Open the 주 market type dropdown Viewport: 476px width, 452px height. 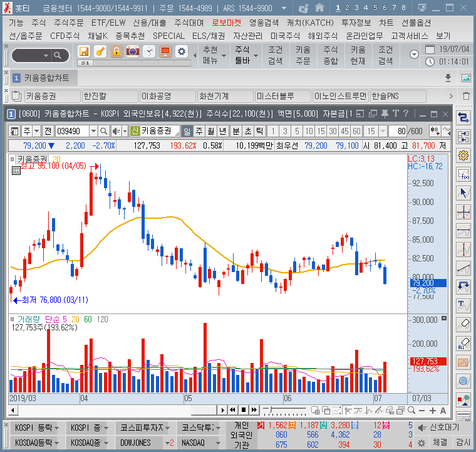(36, 131)
